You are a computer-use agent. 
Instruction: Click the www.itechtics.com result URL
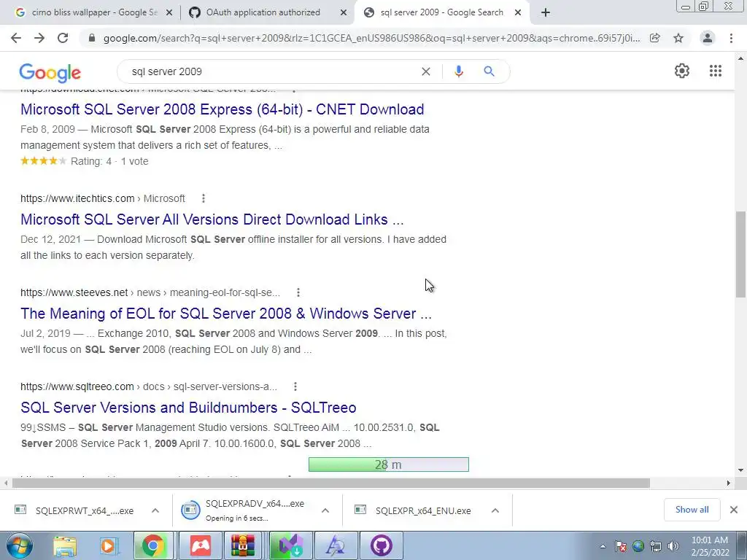click(x=77, y=198)
